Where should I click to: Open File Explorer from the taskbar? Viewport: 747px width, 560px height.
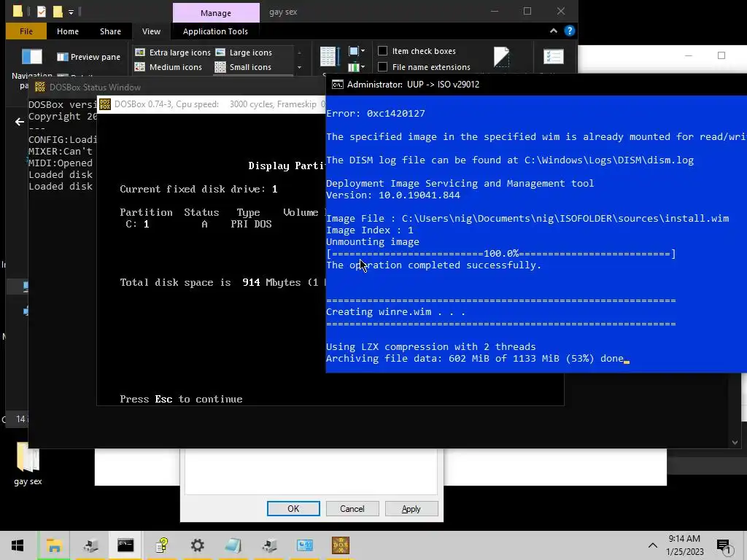pos(54,545)
